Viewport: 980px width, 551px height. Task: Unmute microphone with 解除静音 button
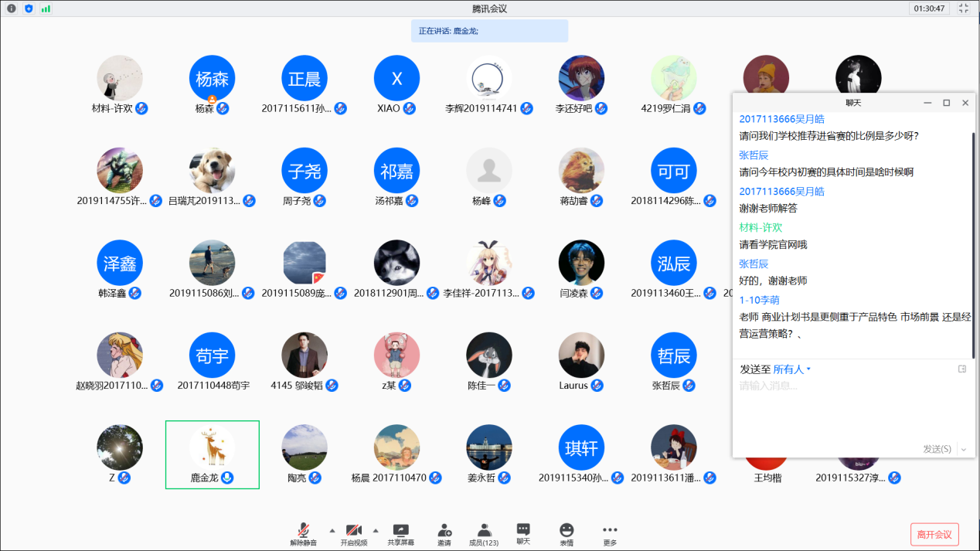click(304, 530)
